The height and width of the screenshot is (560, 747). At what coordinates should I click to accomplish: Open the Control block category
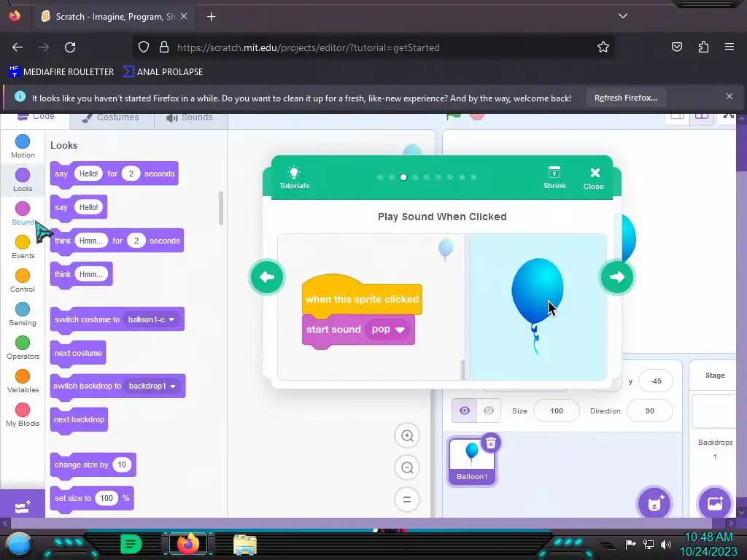tap(23, 281)
